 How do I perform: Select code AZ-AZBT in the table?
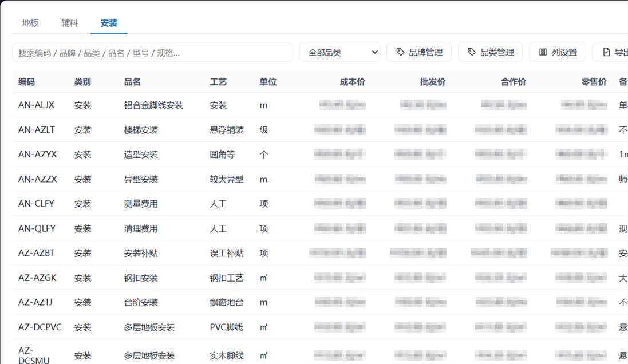(x=36, y=253)
